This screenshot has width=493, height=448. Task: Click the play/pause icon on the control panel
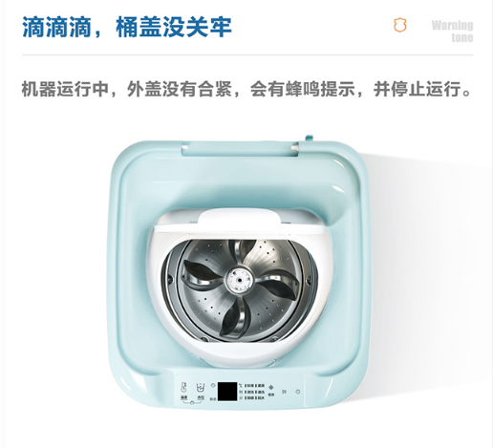pos(284,392)
